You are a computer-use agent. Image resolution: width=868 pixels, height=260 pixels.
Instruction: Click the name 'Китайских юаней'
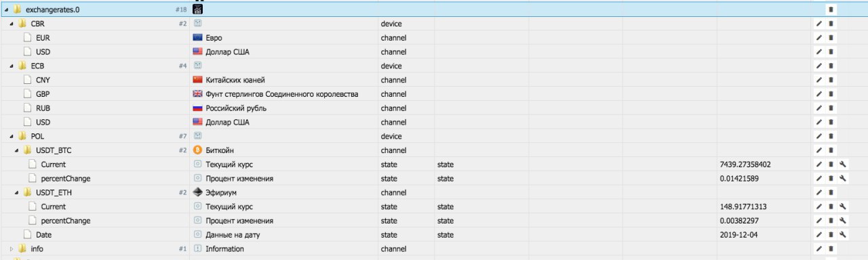coord(235,80)
